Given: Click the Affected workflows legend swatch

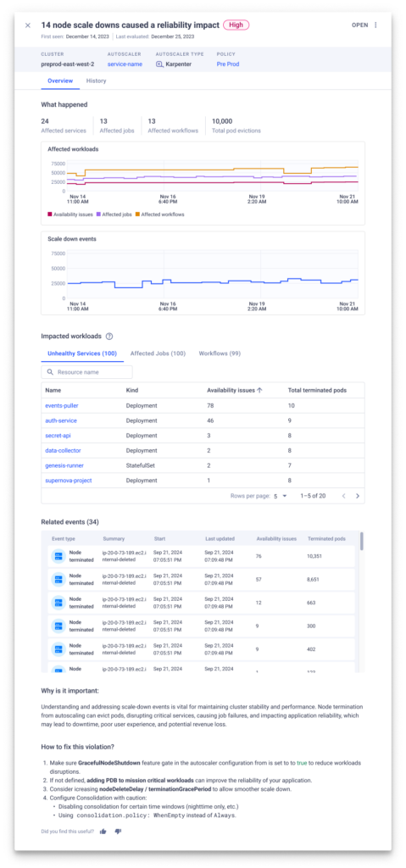Looking at the screenshot, I should click(137, 214).
